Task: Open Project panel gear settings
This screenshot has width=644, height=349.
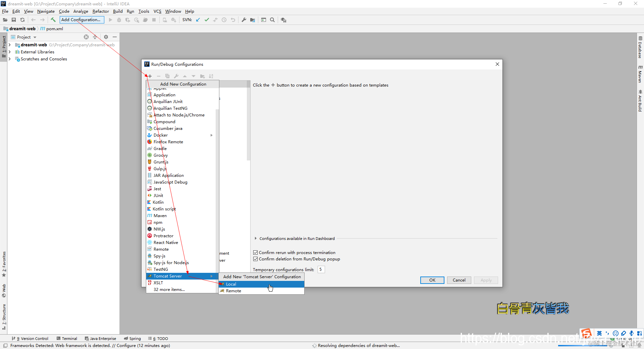Action: (x=106, y=37)
